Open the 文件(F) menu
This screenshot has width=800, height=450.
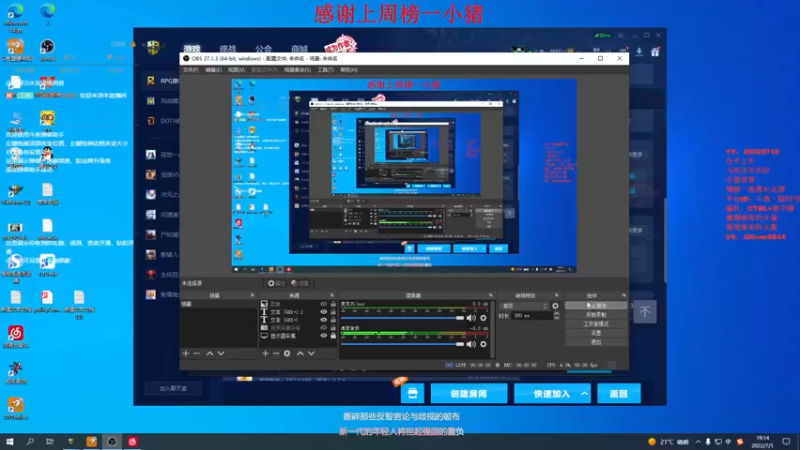(x=190, y=70)
